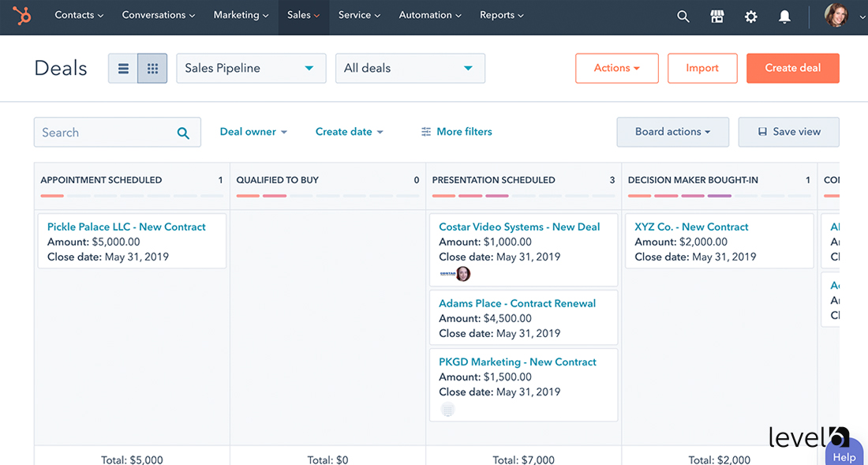Screen dimensions: 868x465
Task: Open the Contacts menu
Action: 78,15
